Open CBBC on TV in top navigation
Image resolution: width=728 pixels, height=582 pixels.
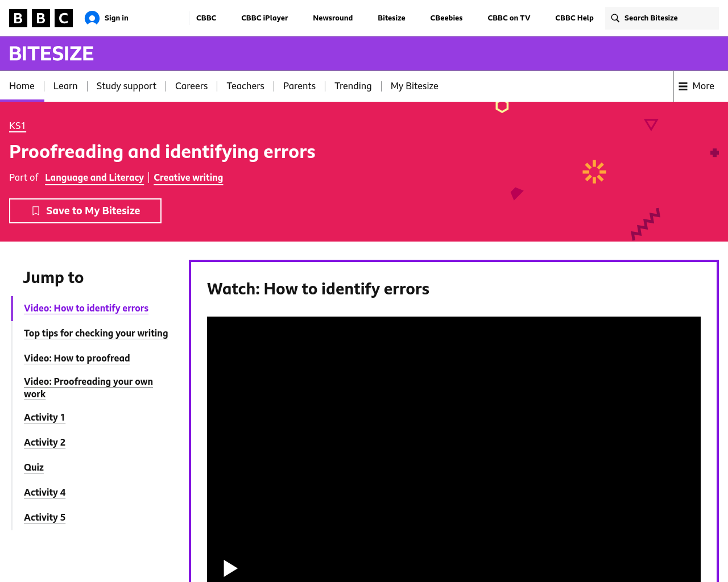pos(509,18)
